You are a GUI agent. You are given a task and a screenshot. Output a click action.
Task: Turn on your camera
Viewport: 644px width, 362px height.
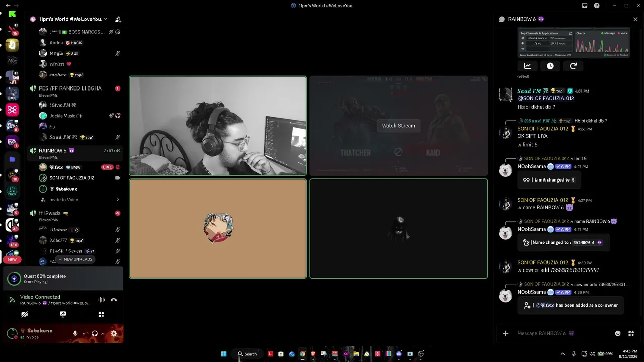click(24, 314)
